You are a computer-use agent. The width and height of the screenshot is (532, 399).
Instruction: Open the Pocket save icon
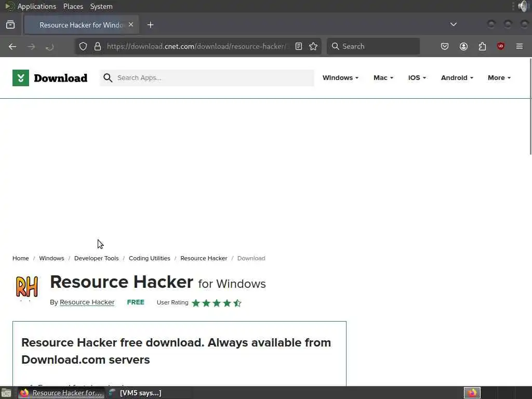point(445,46)
